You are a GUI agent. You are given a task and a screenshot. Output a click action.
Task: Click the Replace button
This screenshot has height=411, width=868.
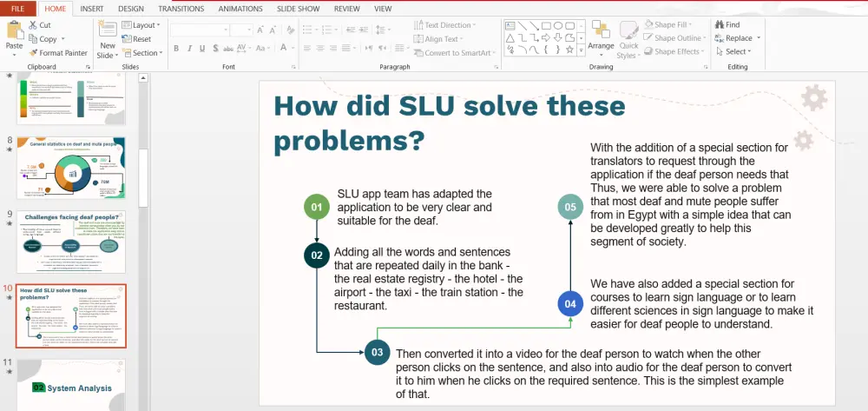tap(737, 37)
